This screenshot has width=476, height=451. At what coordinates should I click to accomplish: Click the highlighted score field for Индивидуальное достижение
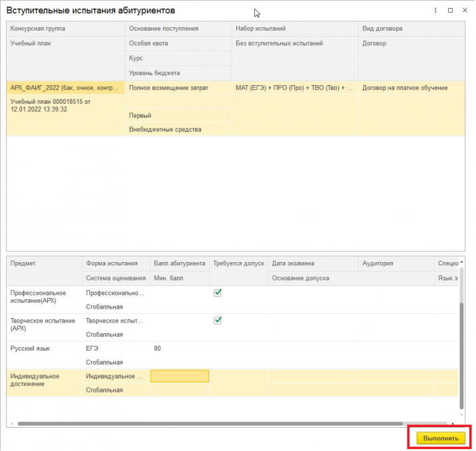180,376
